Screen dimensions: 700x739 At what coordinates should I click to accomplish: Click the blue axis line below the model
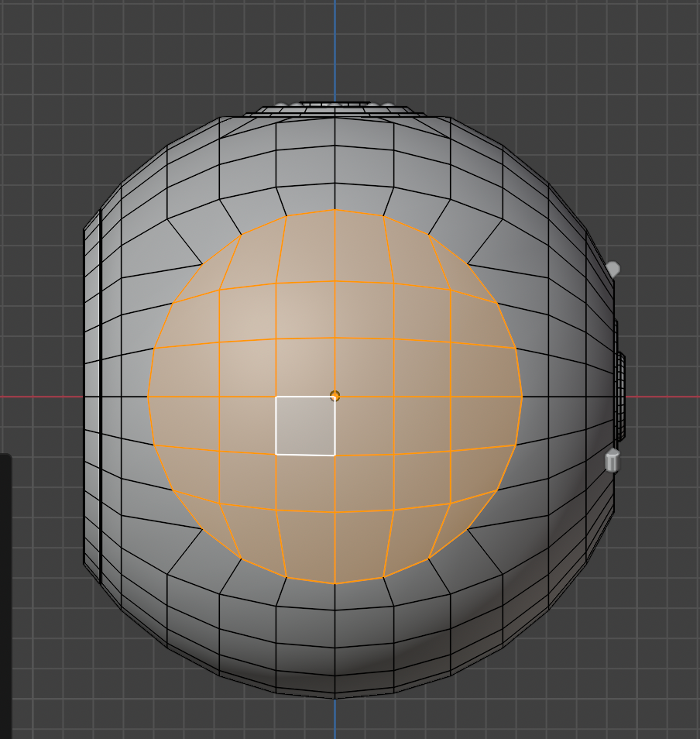click(x=335, y=719)
